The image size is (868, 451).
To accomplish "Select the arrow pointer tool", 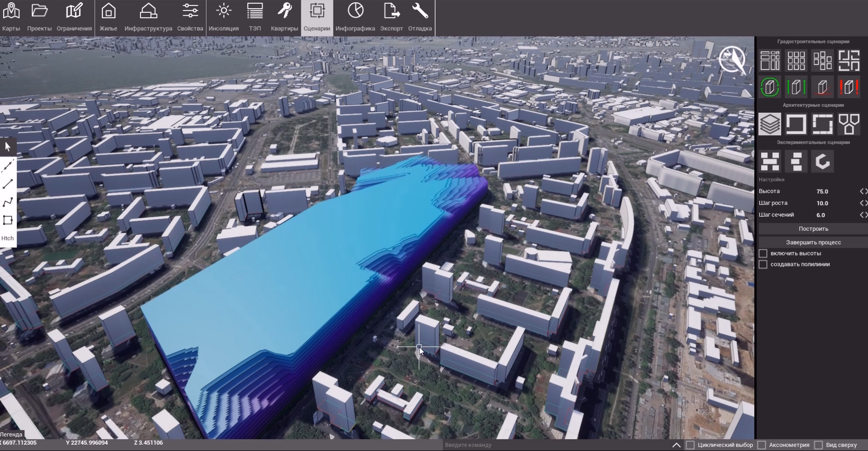I will (8, 147).
